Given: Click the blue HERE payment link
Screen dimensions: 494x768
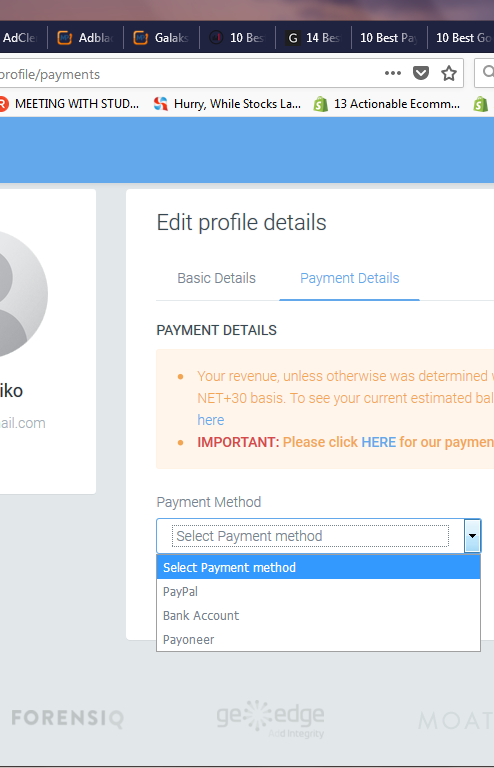Looking at the screenshot, I should 378,442.
